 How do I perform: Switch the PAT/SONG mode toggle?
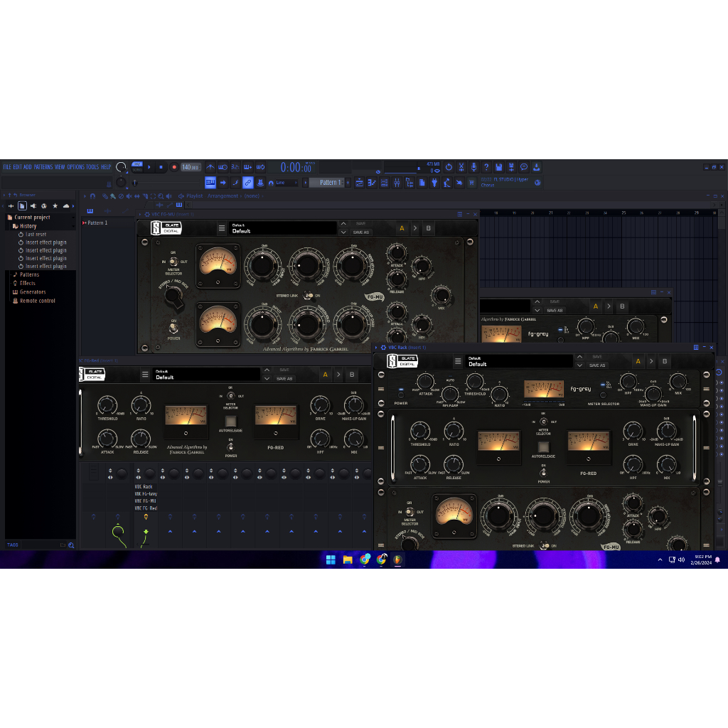pyautogui.click(x=137, y=167)
